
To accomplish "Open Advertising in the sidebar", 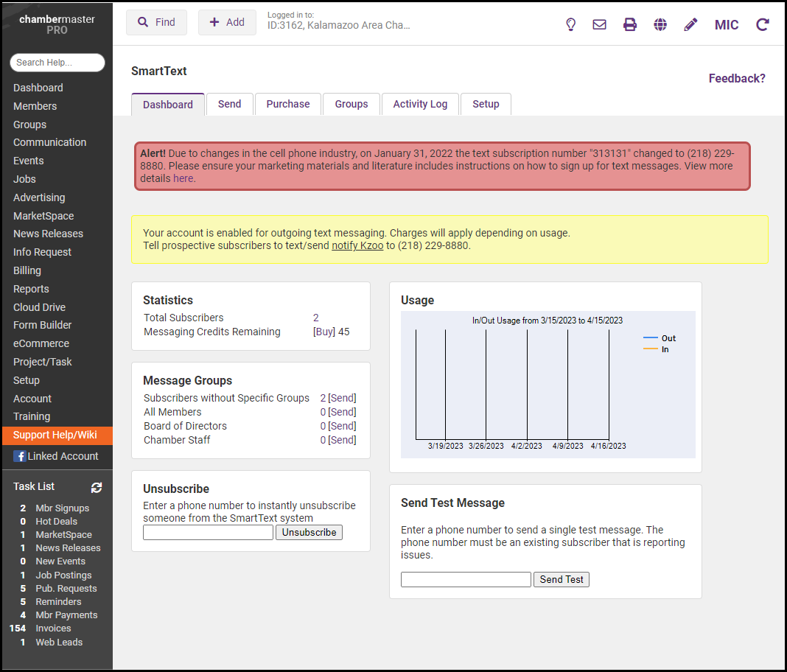I will [39, 197].
